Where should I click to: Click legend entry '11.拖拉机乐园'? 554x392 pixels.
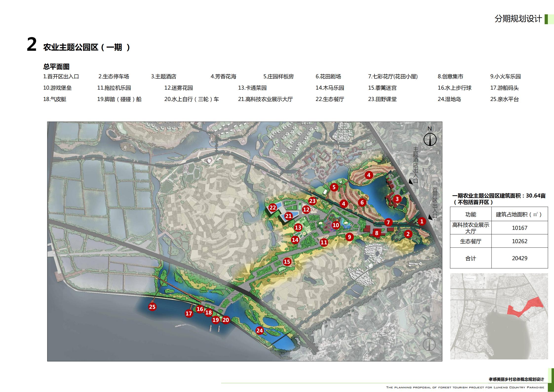114,88
